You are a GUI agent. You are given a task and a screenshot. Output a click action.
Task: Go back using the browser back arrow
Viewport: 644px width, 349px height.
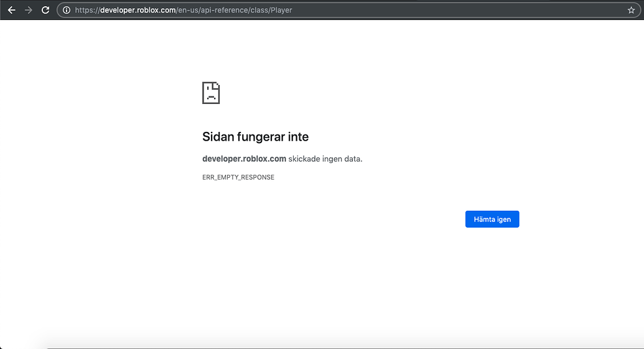click(x=11, y=10)
